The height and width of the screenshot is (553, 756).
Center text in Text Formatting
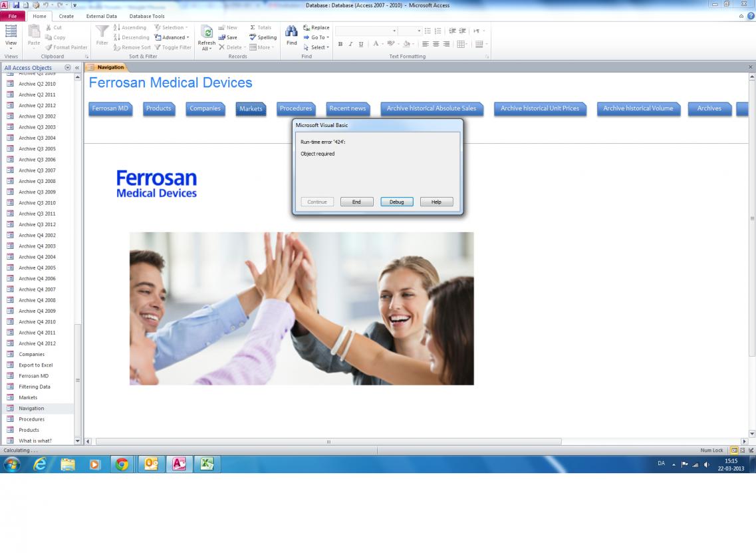[436, 44]
